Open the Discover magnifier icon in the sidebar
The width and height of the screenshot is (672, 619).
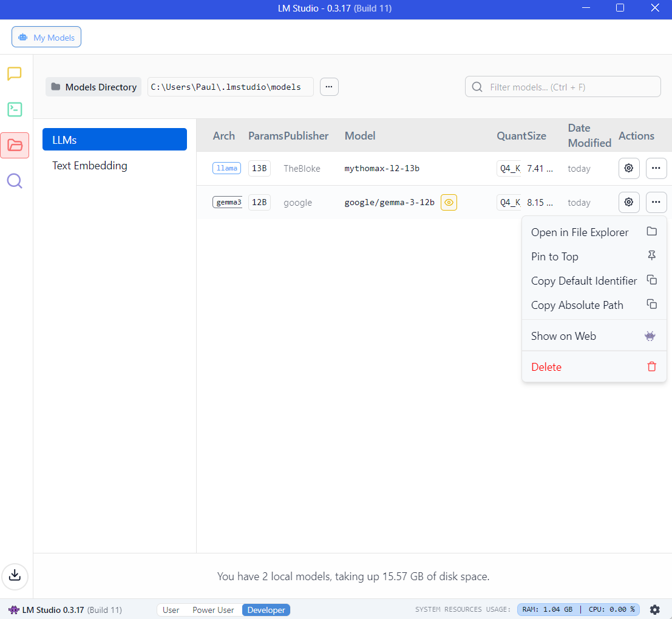[x=15, y=181]
